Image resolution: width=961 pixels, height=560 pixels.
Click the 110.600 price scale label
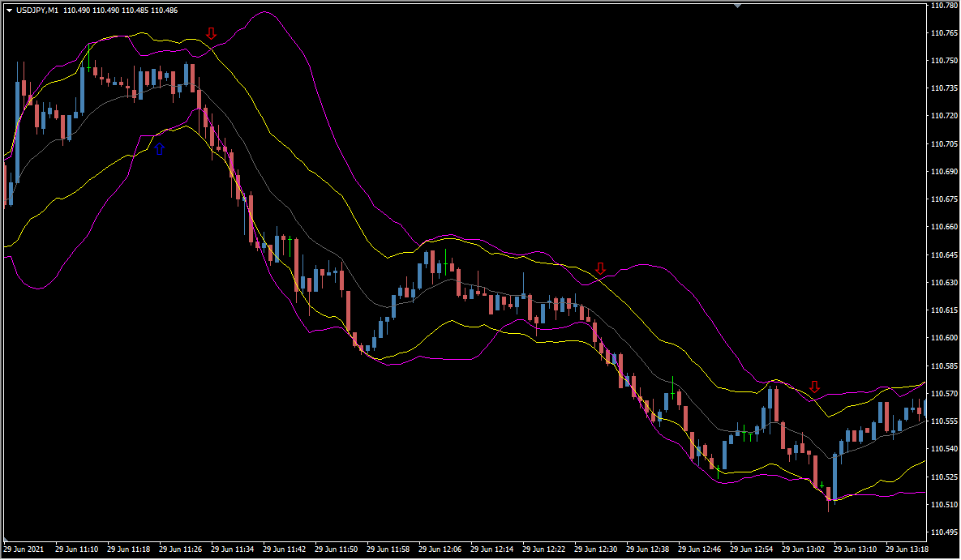(944, 338)
